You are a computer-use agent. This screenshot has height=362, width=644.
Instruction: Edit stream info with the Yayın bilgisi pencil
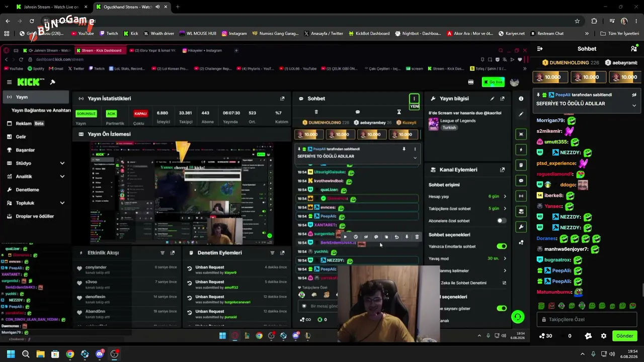492,99
